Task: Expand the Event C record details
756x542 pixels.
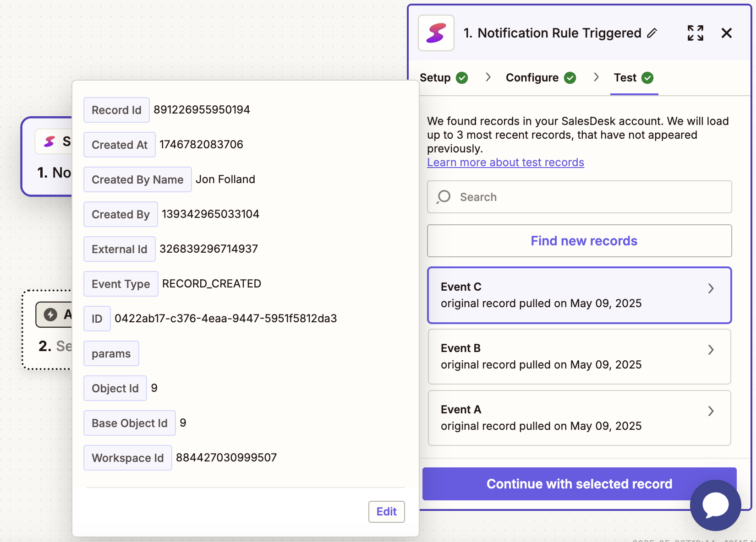Action: 711,288
